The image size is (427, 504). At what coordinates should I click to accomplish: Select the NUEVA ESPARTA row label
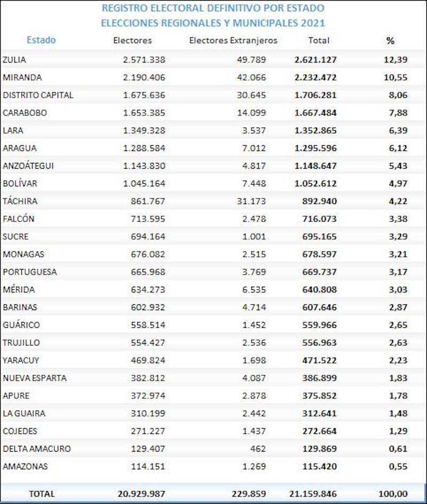[x=35, y=378]
